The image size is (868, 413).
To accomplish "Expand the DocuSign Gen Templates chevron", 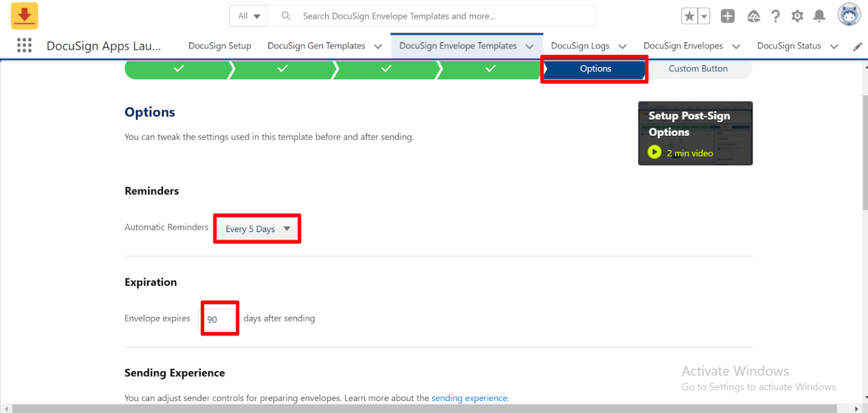I will click(x=378, y=46).
